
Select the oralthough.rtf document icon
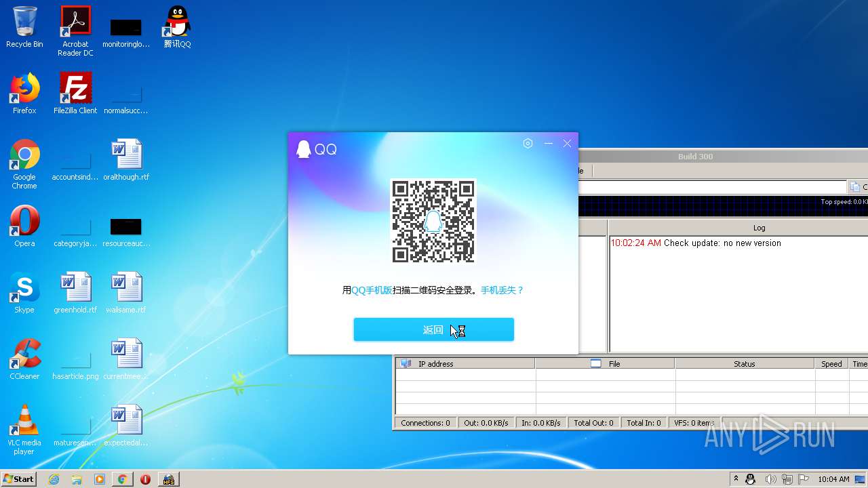126,160
